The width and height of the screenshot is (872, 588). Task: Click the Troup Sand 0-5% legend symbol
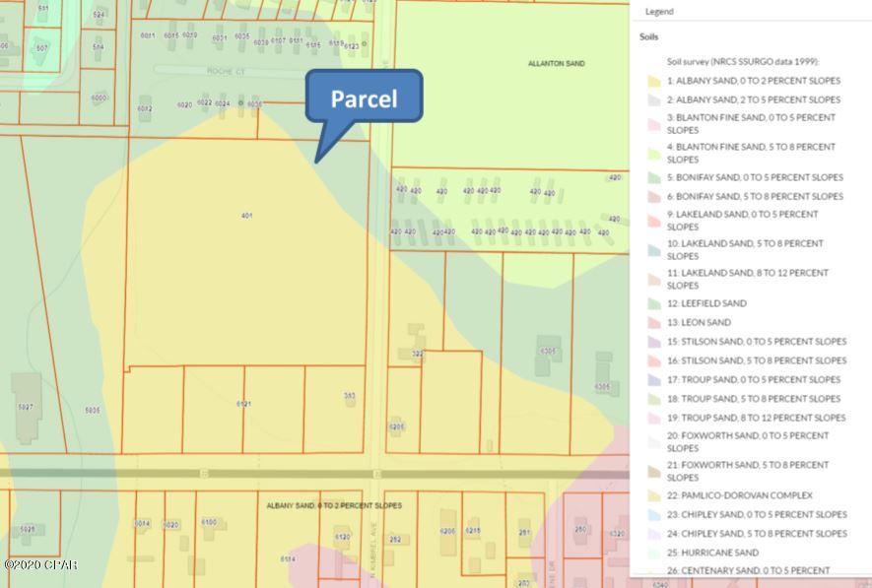coord(653,380)
